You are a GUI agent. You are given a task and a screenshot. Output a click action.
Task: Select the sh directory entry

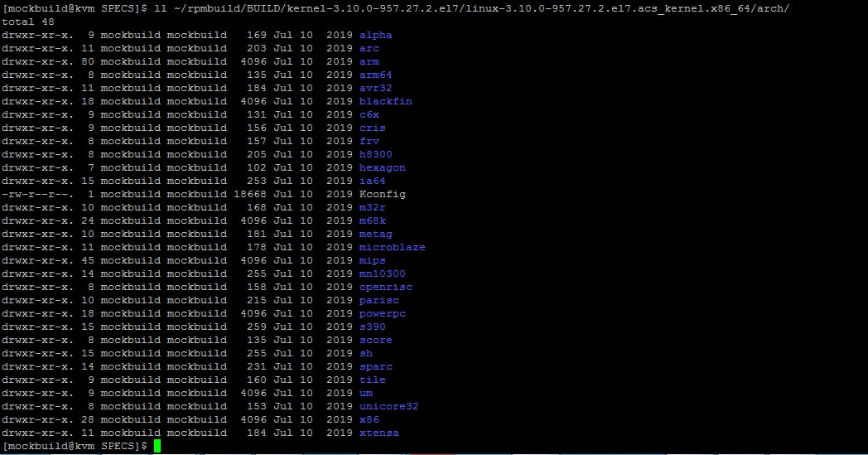point(365,354)
